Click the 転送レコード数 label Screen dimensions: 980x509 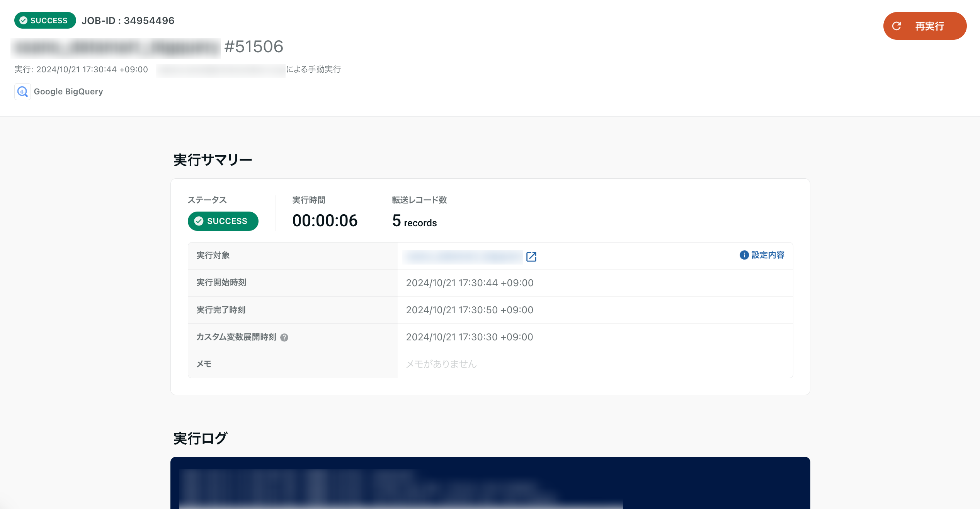click(x=419, y=200)
